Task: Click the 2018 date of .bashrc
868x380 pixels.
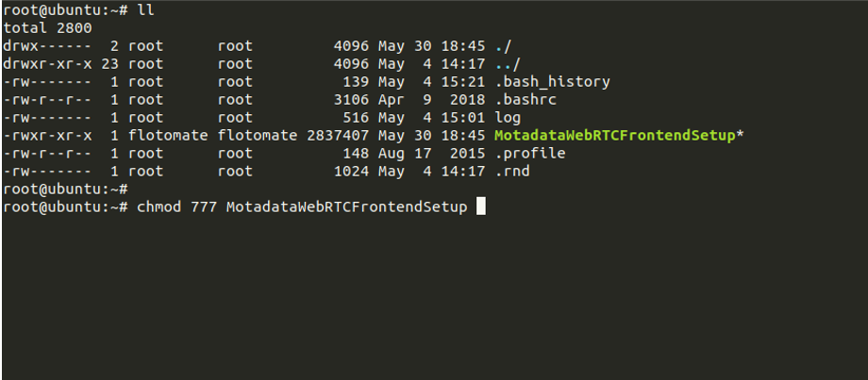Action: tap(467, 100)
